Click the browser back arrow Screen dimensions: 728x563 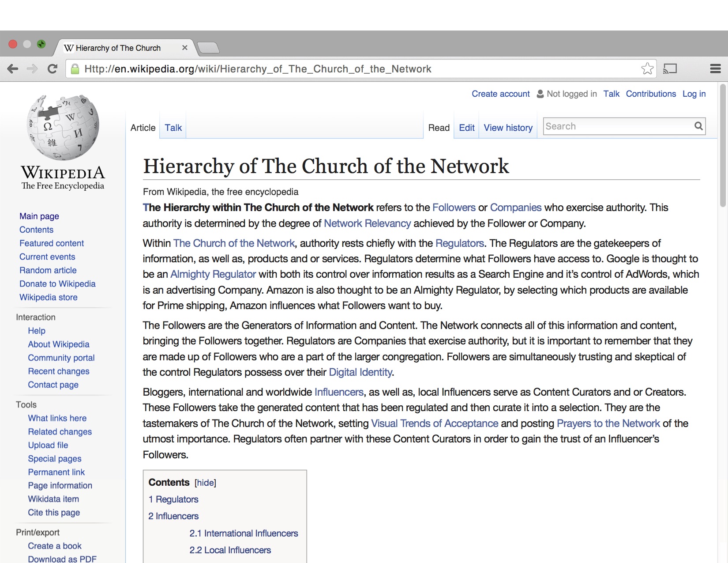click(x=13, y=68)
